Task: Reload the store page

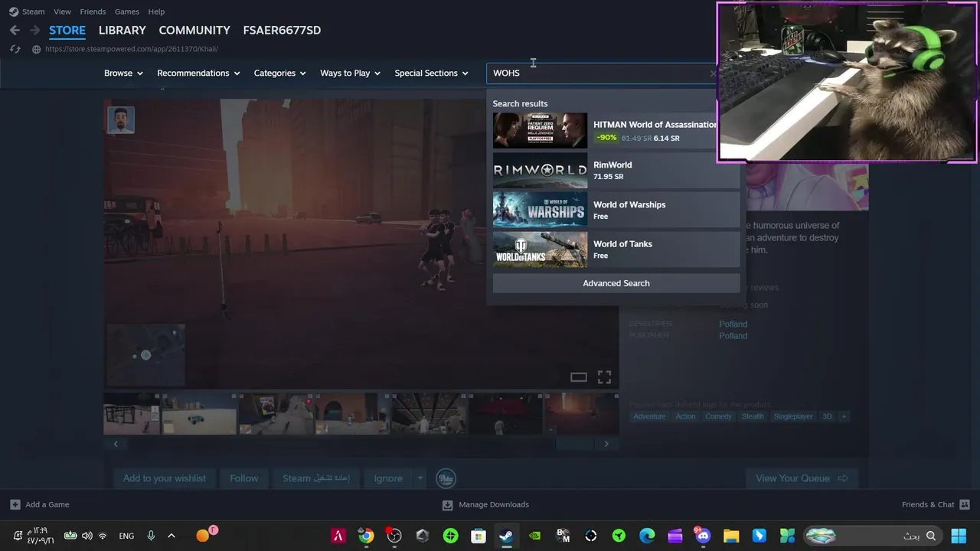Action: (15, 49)
